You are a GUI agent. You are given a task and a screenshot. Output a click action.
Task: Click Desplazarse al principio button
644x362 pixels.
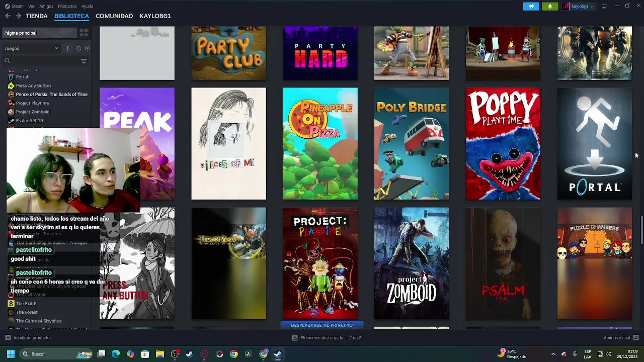point(321,325)
